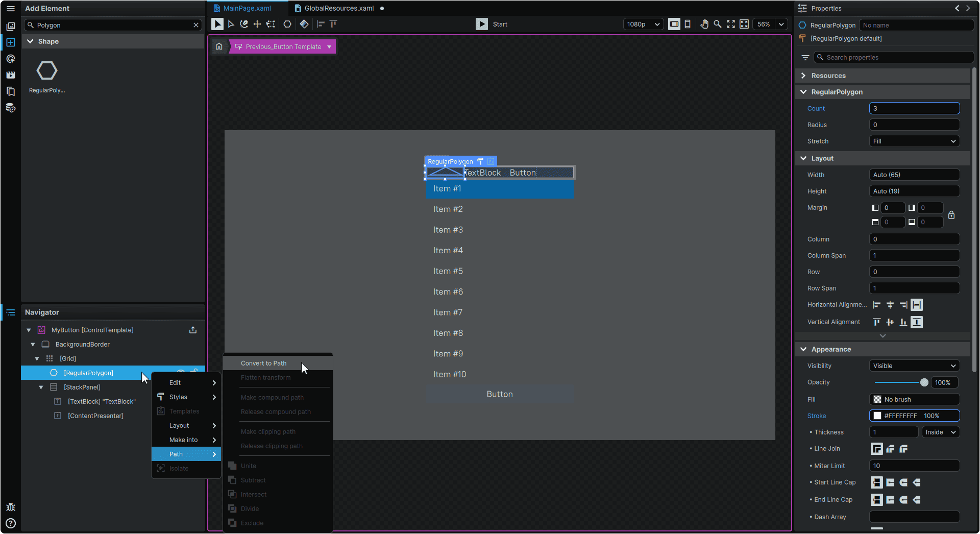Select the triangle Start Line Cap
The image size is (980, 534).
click(x=917, y=482)
